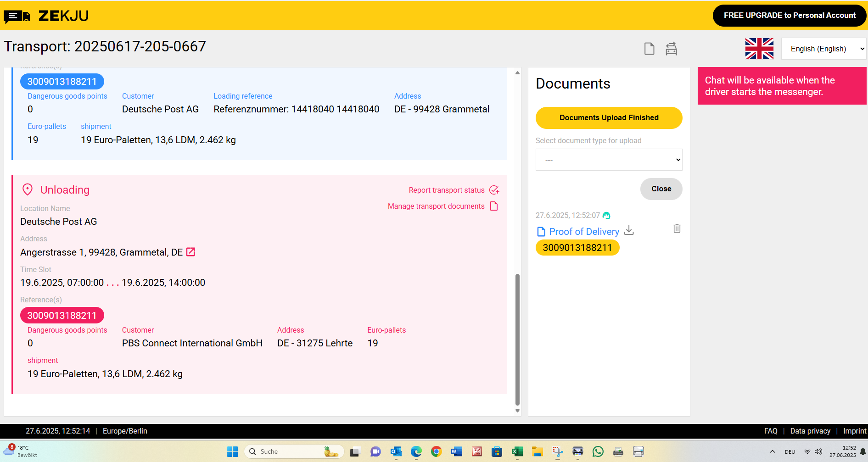Select the PBS Connect International GmbH customer text
Screen dimensions: 868x462
192,343
